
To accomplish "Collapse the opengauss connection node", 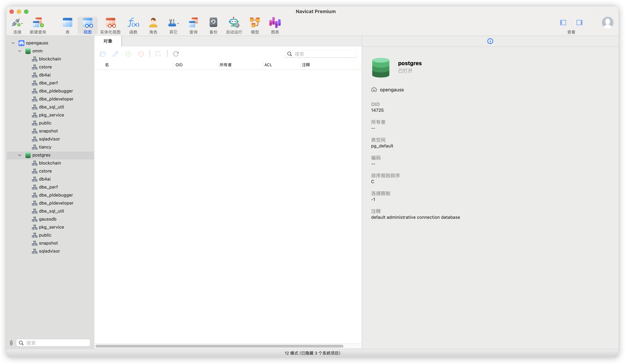I will (x=13, y=43).
